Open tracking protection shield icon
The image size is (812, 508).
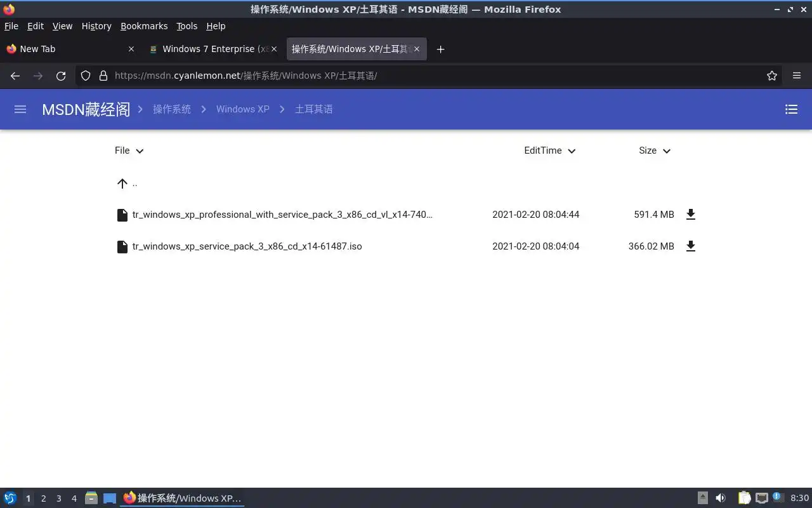[86, 76]
